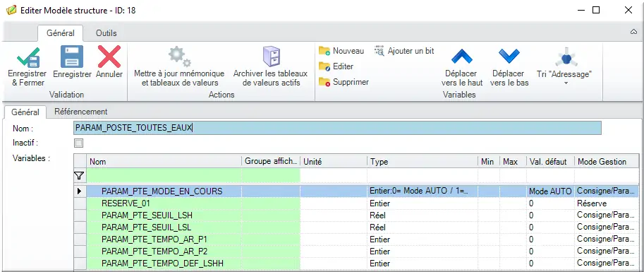Switch to the Outils ribbon tab
This screenshot has height=272, width=644.
coord(107,33)
